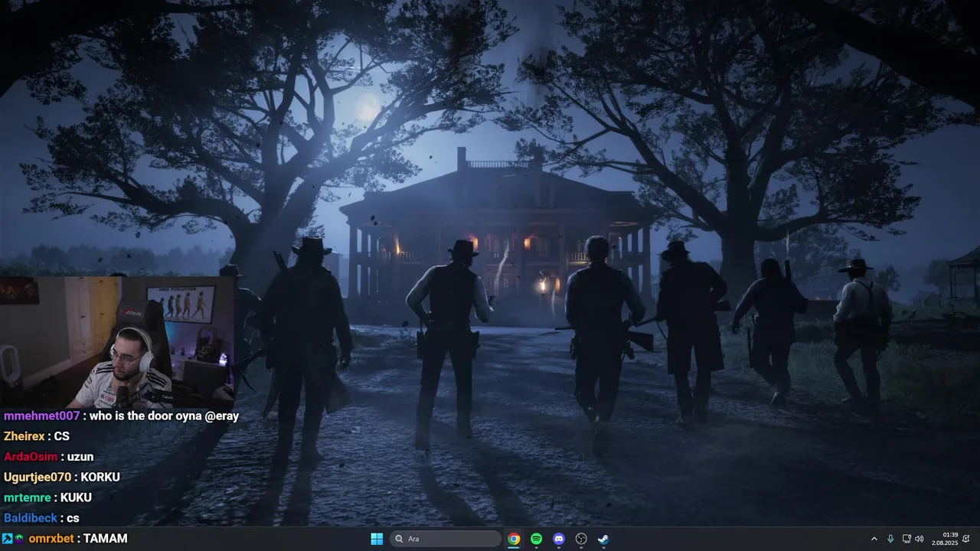This screenshot has height=551, width=980.
Task: Click the uzun chat message
Action: (80, 457)
